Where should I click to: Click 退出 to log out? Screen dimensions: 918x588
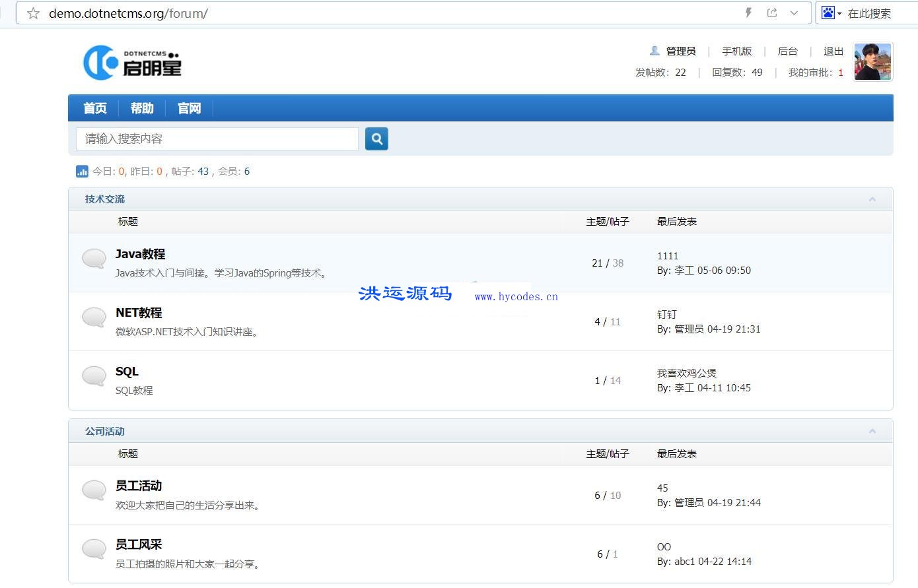click(x=833, y=51)
